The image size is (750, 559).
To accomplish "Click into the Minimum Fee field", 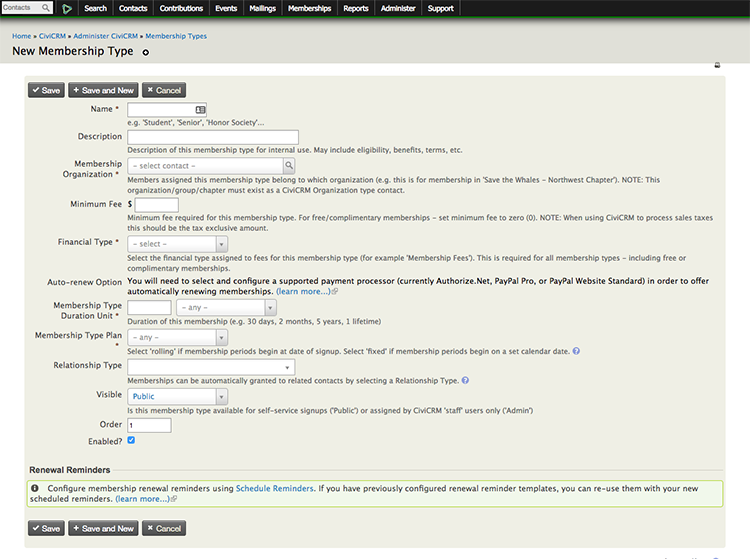I will click(156, 205).
